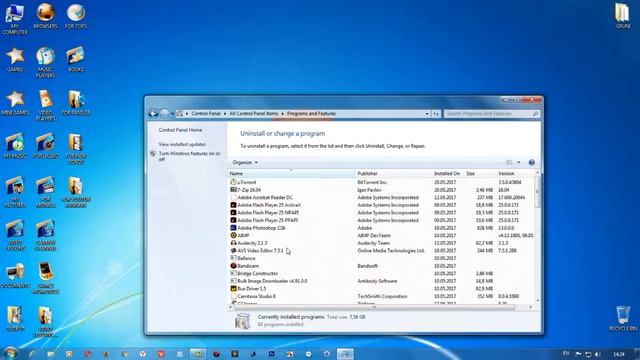Image resolution: width=640 pixels, height=360 pixels.
Task: Open Control Panel Home link
Action: click(x=180, y=130)
